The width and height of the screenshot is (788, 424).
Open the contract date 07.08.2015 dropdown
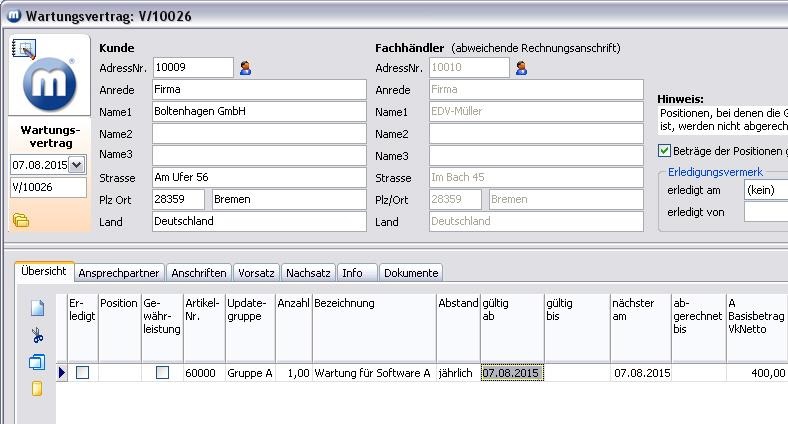(77, 164)
